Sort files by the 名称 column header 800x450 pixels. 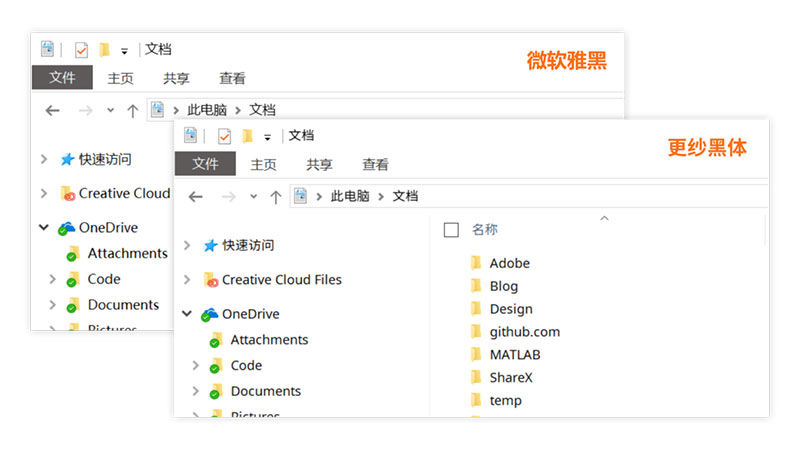click(485, 230)
